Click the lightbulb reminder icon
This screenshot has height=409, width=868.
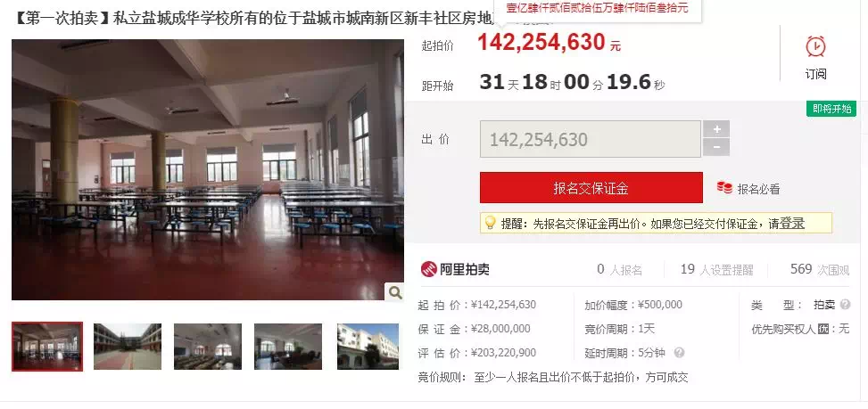[490, 223]
